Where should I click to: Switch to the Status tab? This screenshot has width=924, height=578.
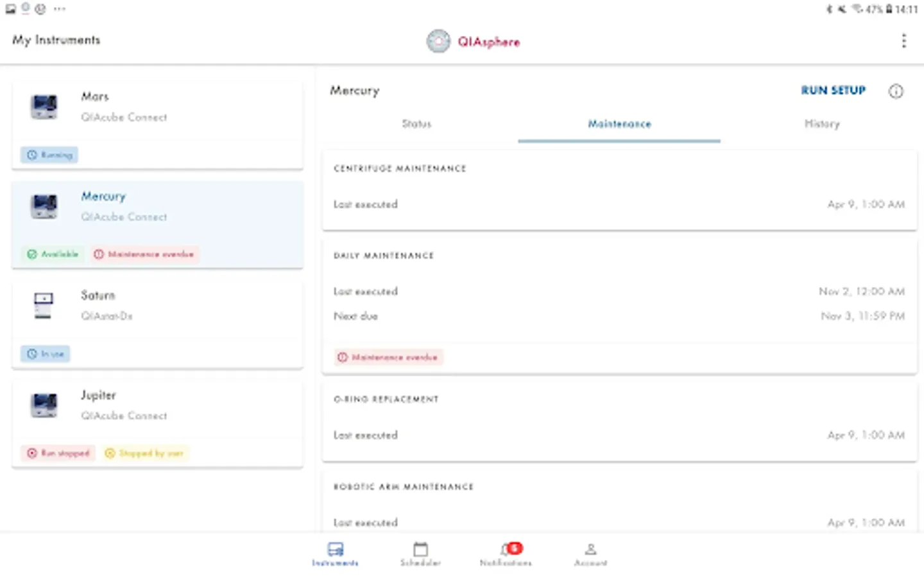point(416,124)
